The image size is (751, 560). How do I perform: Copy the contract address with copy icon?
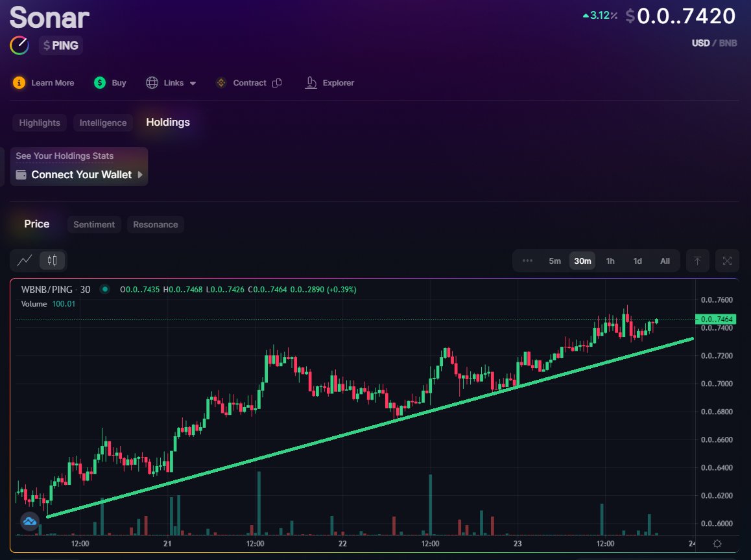pyautogui.click(x=277, y=83)
